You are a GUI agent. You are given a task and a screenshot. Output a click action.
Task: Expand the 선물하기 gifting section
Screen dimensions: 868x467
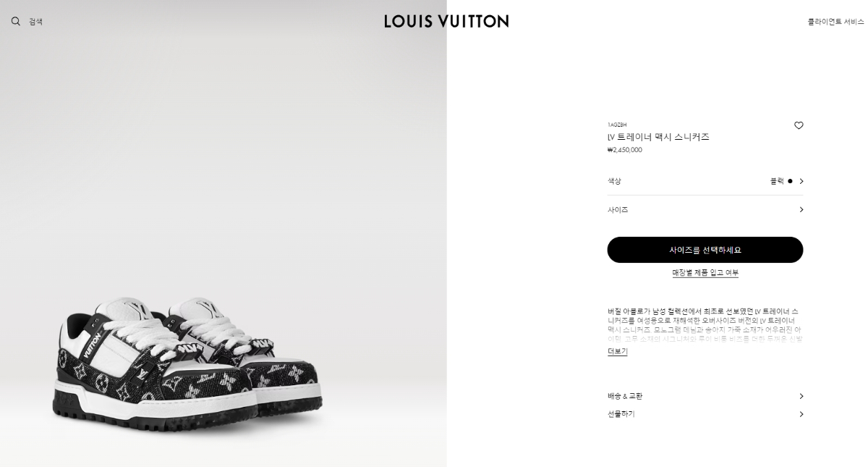click(x=705, y=414)
